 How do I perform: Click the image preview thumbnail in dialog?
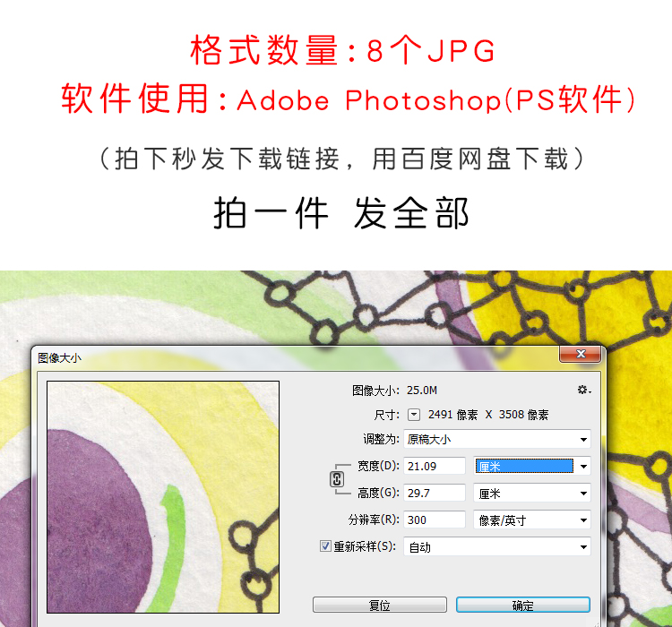point(163,497)
